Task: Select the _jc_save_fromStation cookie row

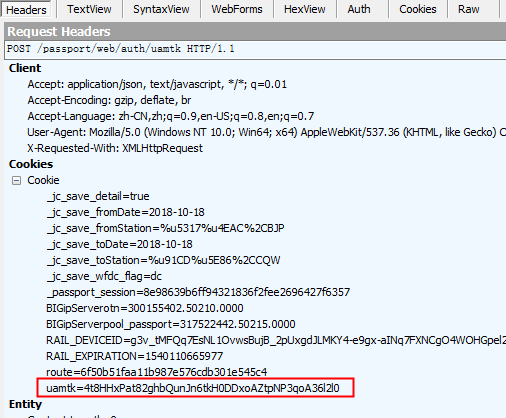Action: [165, 228]
